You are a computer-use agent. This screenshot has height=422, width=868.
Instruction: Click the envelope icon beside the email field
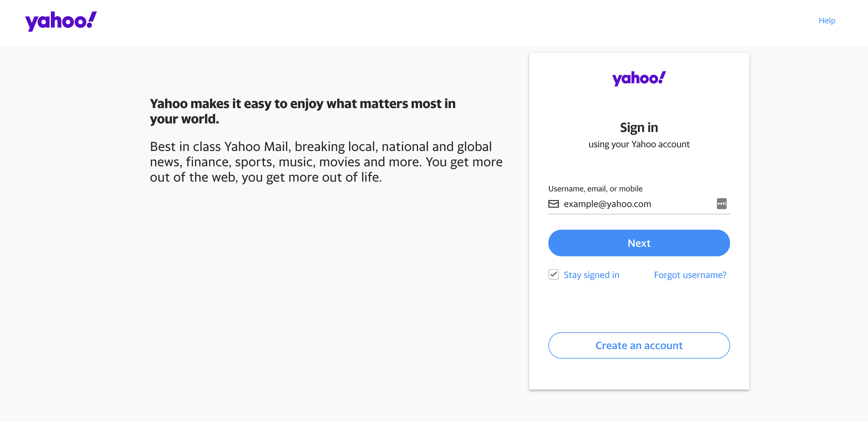click(553, 204)
